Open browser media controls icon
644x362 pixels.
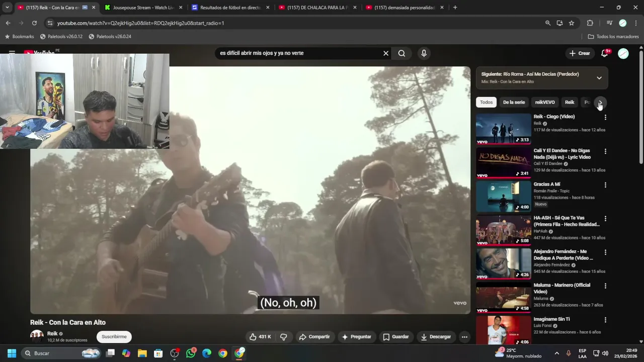[609, 23]
